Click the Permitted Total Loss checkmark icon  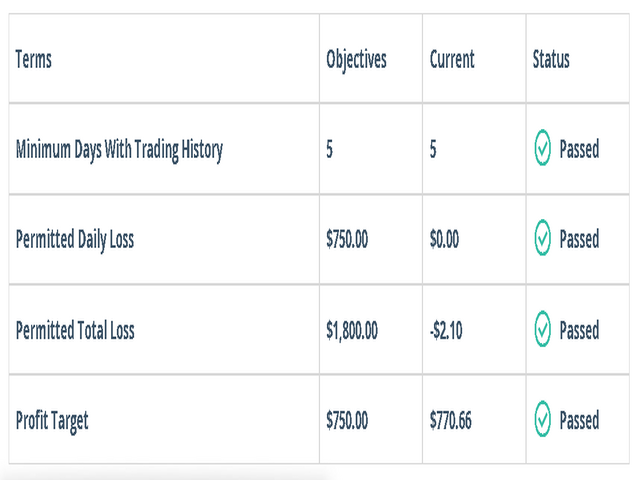(542, 329)
